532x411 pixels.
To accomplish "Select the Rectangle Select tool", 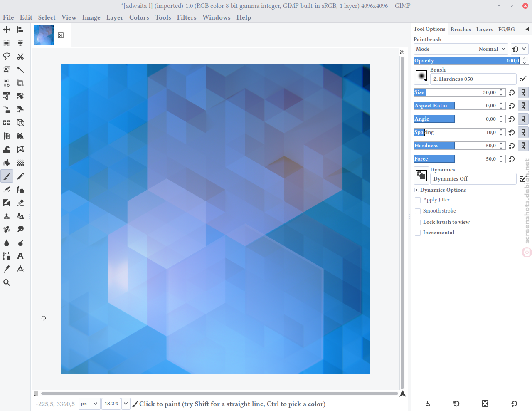I will click(x=7, y=43).
